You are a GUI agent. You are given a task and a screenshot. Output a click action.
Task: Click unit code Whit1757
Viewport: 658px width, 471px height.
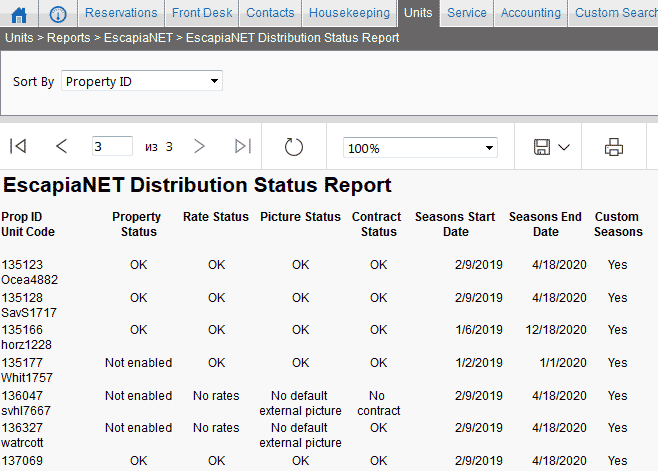[27, 378]
